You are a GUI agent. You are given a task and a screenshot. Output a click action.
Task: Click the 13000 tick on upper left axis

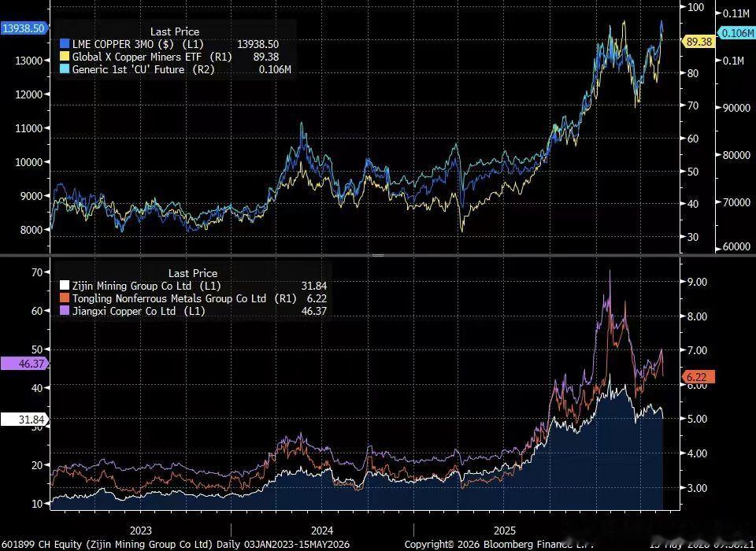[x=30, y=61]
